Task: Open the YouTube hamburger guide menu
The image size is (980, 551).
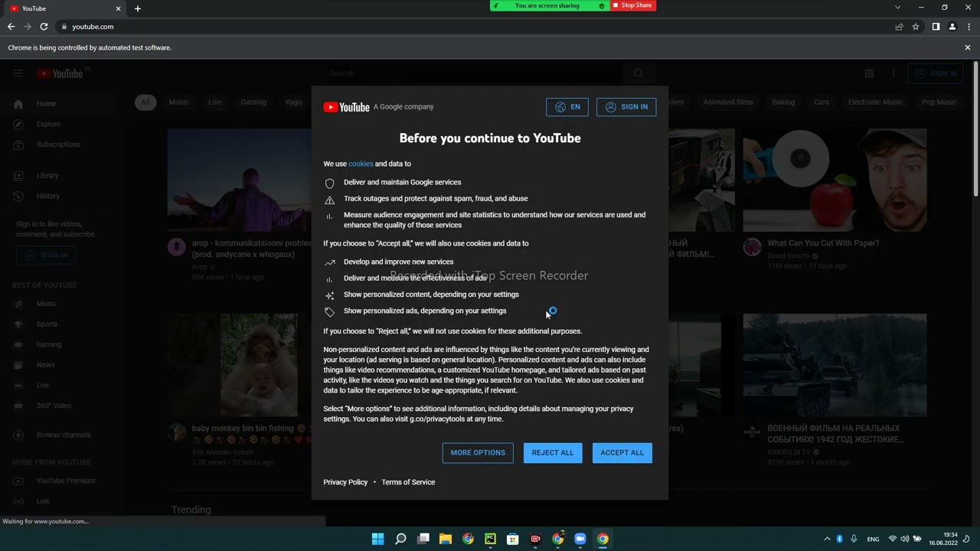Action: 18,73
